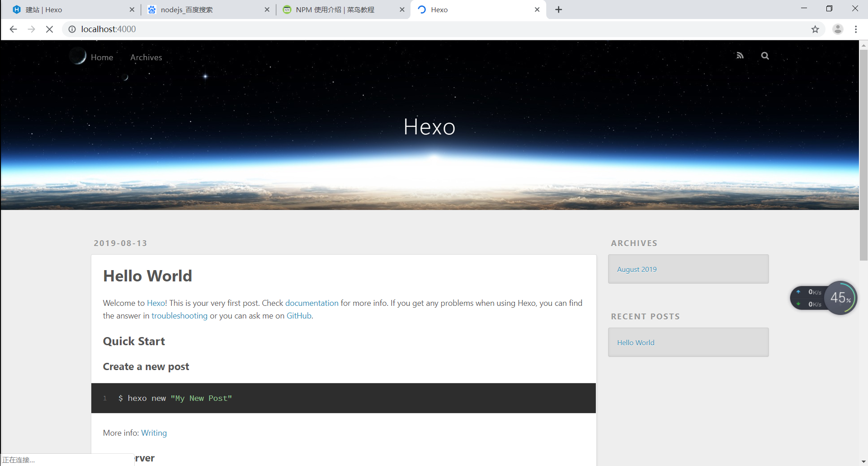
Task: Open the Chrome profile avatar
Action: (x=838, y=29)
